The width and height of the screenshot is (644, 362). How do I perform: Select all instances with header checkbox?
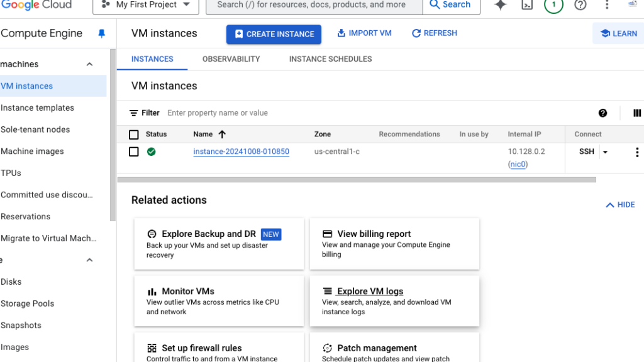click(x=133, y=134)
